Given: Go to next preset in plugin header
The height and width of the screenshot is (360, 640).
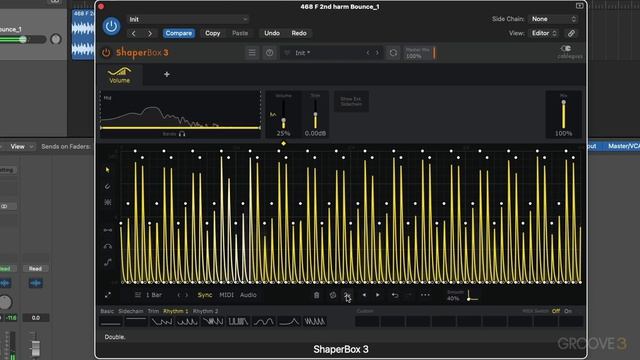Looking at the screenshot, I should coord(150,33).
